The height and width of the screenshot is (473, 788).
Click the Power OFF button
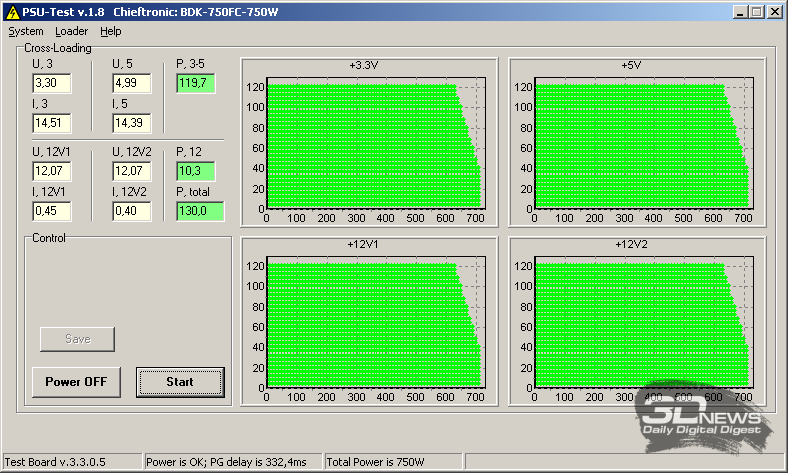(76, 382)
